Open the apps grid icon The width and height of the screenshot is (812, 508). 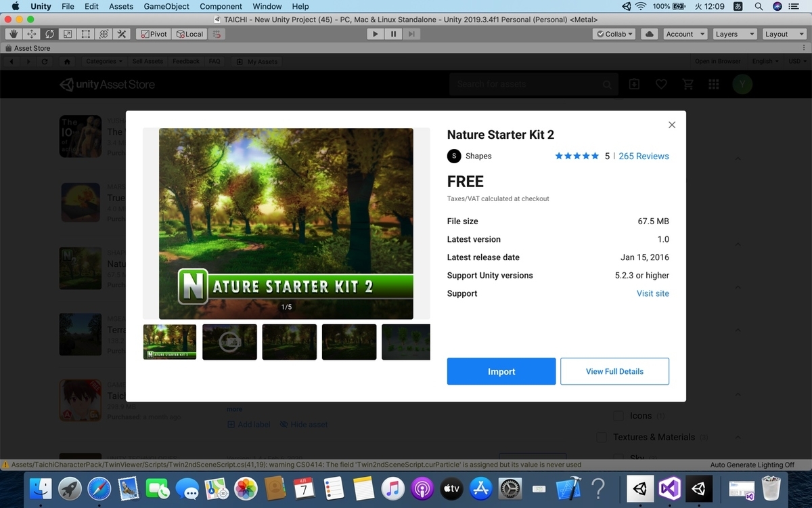point(713,84)
